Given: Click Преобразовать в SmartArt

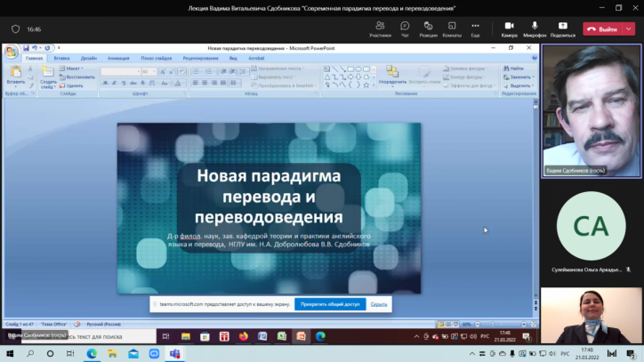Looking at the screenshot, I should point(284,85).
